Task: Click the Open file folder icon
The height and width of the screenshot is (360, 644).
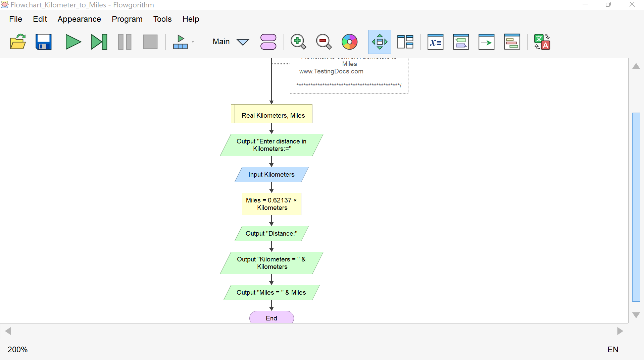Action: [x=18, y=42]
